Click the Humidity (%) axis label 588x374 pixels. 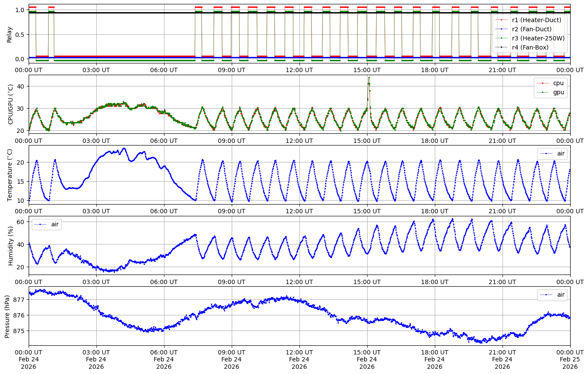10,245
